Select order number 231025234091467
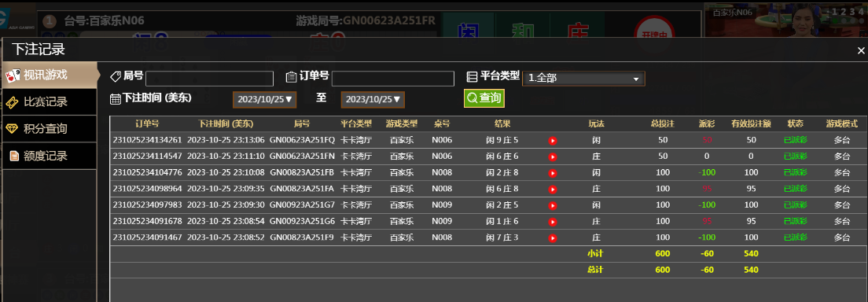868x302 pixels. (147, 238)
